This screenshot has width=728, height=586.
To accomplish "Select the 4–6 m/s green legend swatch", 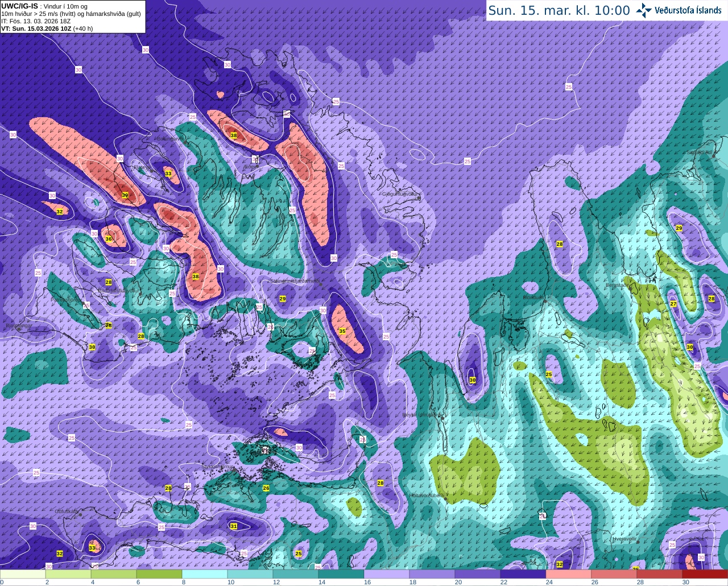I will [114, 574].
